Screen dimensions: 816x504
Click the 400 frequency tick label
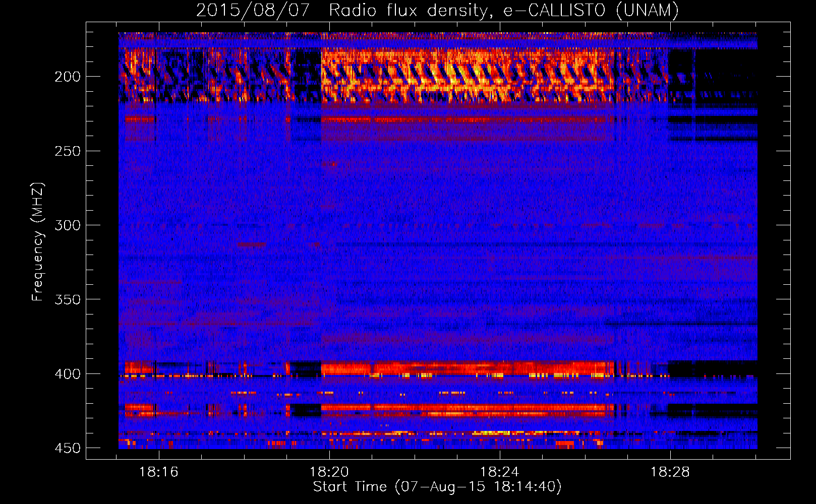click(x=67, y=373)
